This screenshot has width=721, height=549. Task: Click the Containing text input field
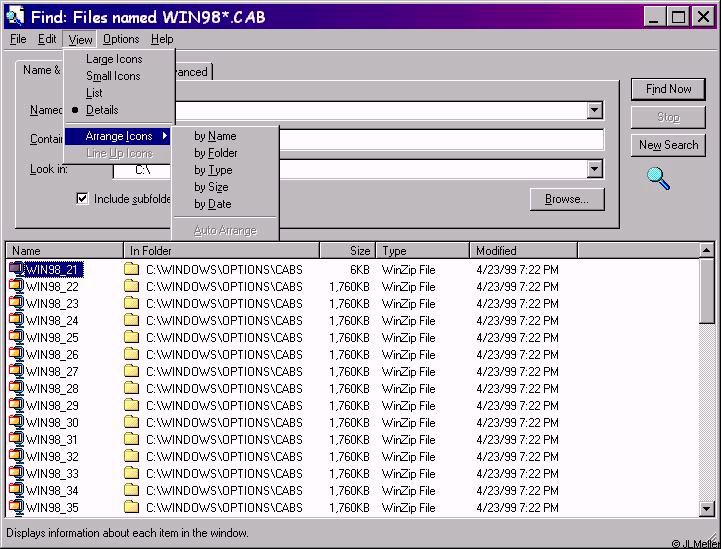point(441,139)
